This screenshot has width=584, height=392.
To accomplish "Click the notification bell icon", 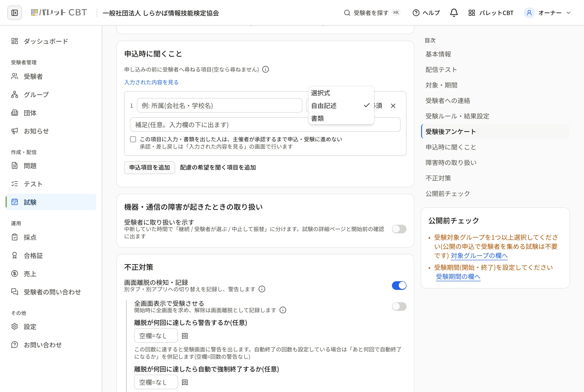I will (454, 13).
